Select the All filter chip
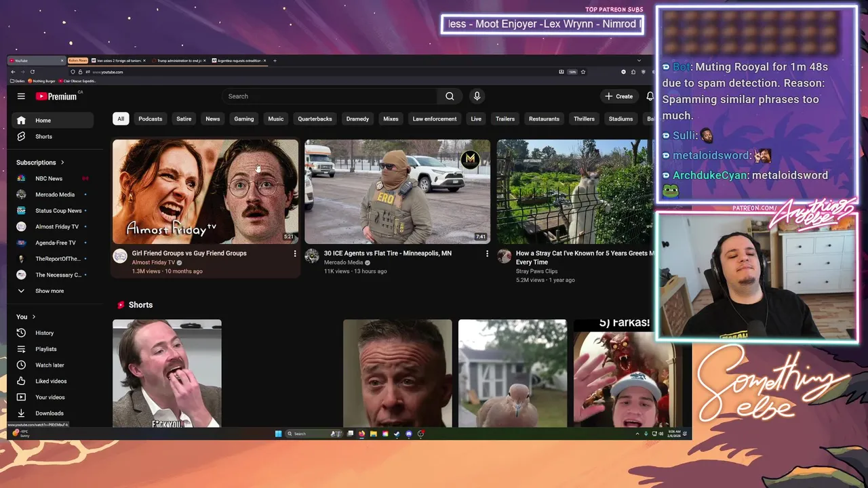The image size is (868, 488). coord(121,119)
